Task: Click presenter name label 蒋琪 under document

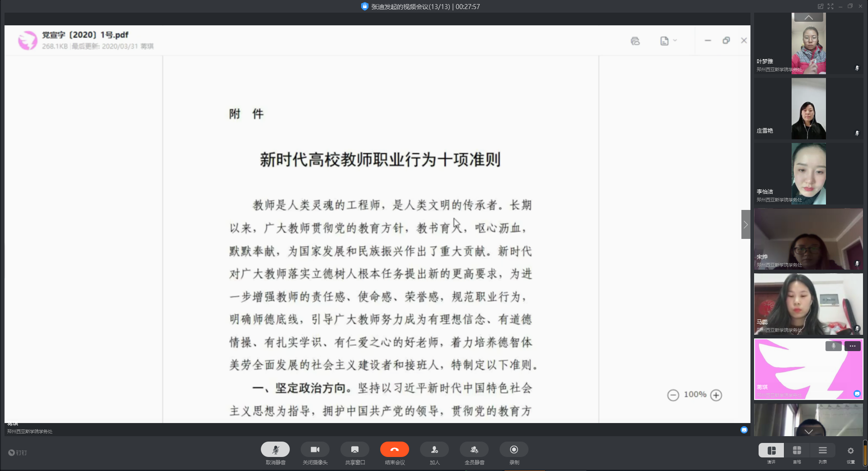Action: [x=13, y=424]
